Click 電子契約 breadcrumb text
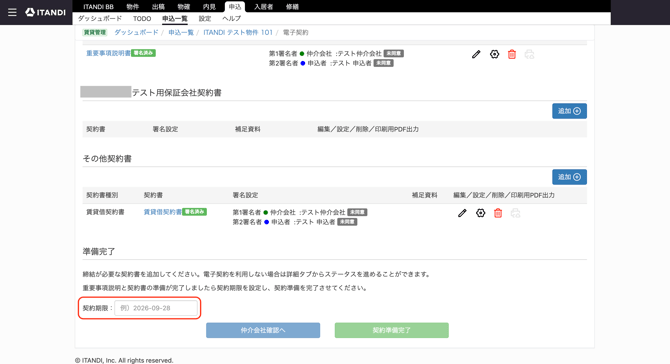 tap(295, 32)
